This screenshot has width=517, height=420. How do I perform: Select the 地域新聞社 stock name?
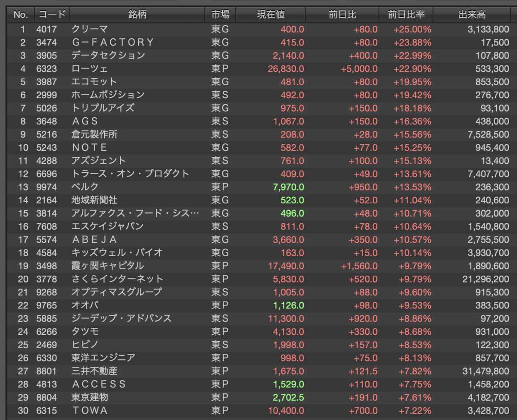(x=94, y=200)
